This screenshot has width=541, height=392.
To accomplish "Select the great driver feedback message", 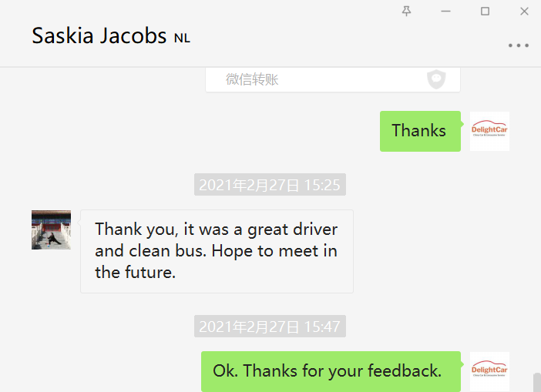I will [217, 251].
